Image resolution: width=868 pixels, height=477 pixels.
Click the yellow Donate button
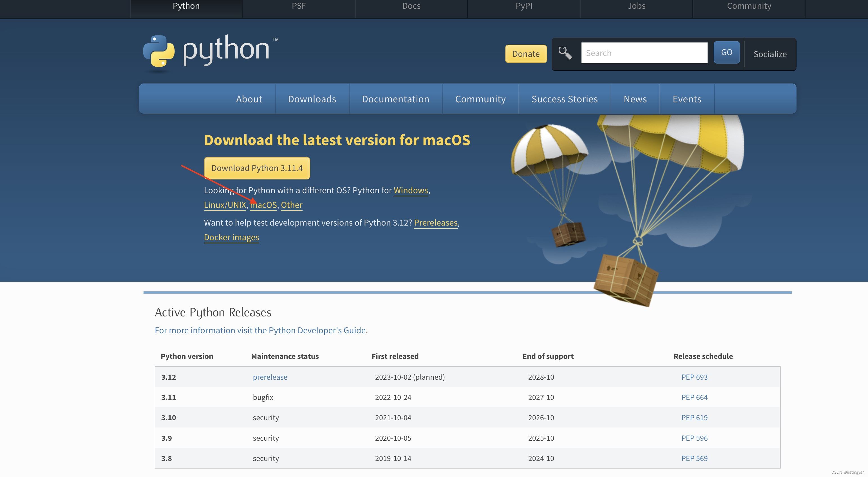(526, 54)
